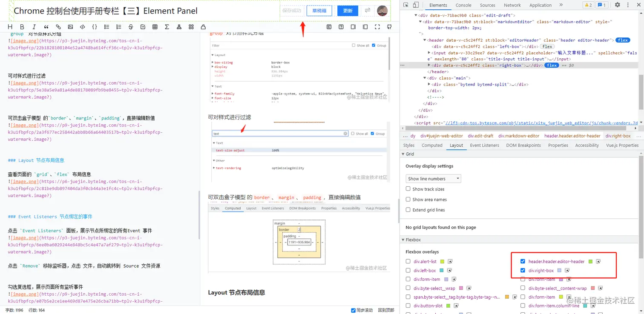
Task: Uncheck the div.right-box flexbox overlay
Action: tap(523, 271)
